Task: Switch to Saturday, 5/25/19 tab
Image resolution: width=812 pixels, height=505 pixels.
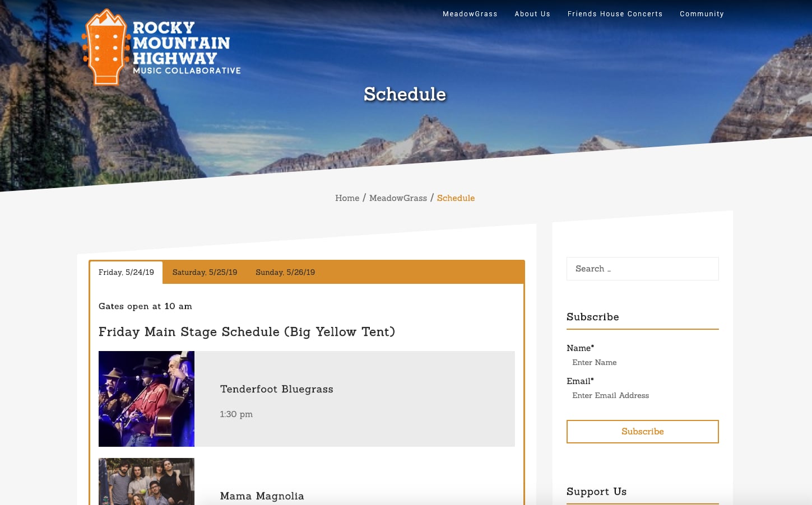Action: pyautogui.click(x=205, y=273)
